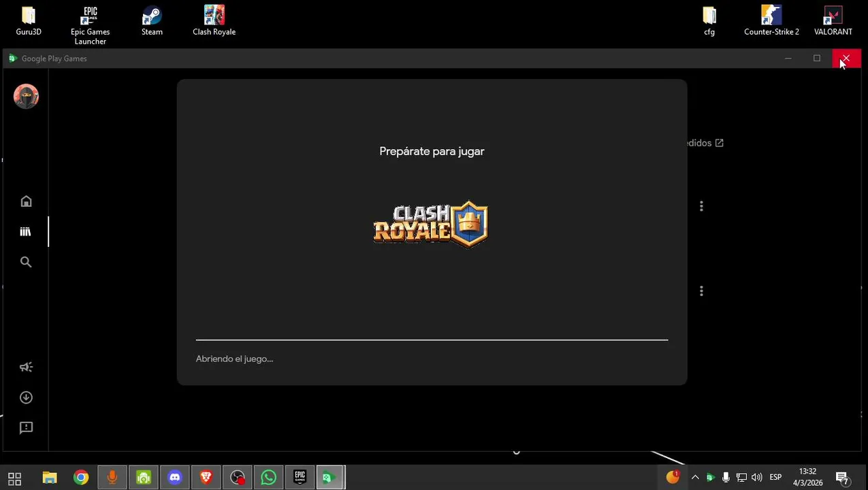The width and height of the screenshot is (868, 490).
Task: Open the Library section in sidebar
Action: [26, 232]
